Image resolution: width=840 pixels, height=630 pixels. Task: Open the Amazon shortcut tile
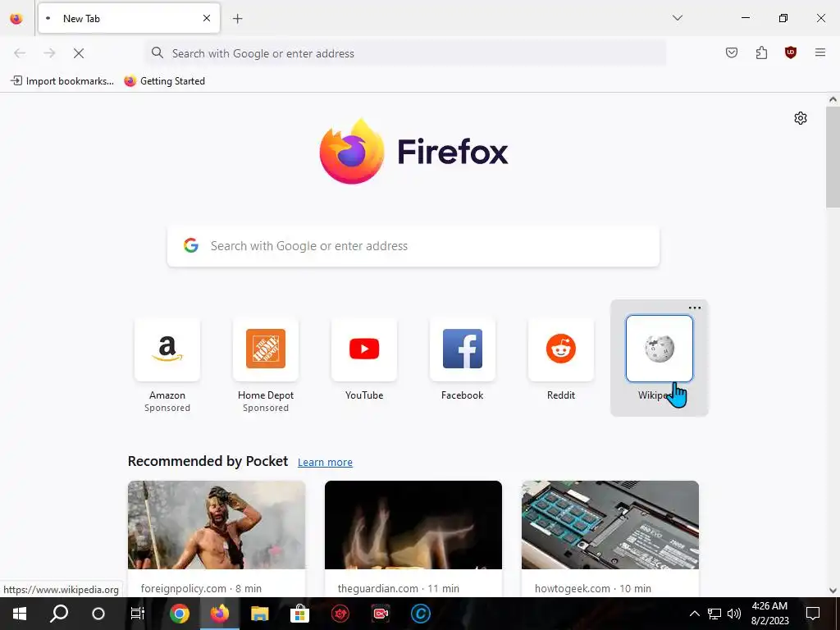click(167, 349)
